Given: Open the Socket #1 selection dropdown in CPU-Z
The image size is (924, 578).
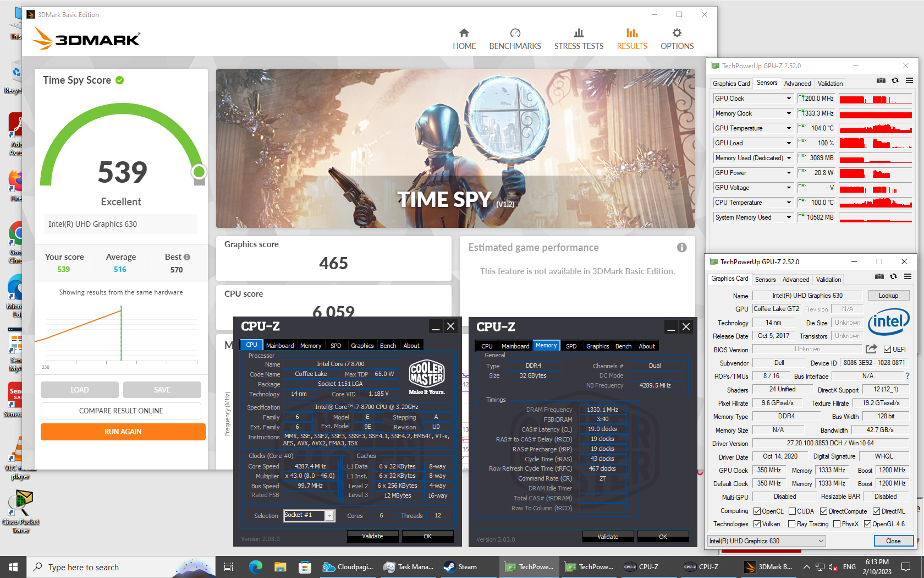Looking at the screenshot, I should [x=329, y=516].
